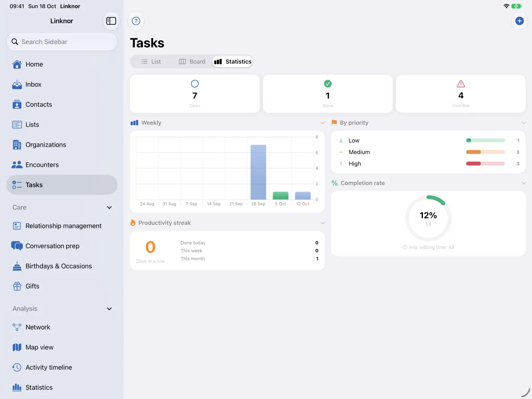
Task: Open Home from the sidebar
Action: point(62,64)
